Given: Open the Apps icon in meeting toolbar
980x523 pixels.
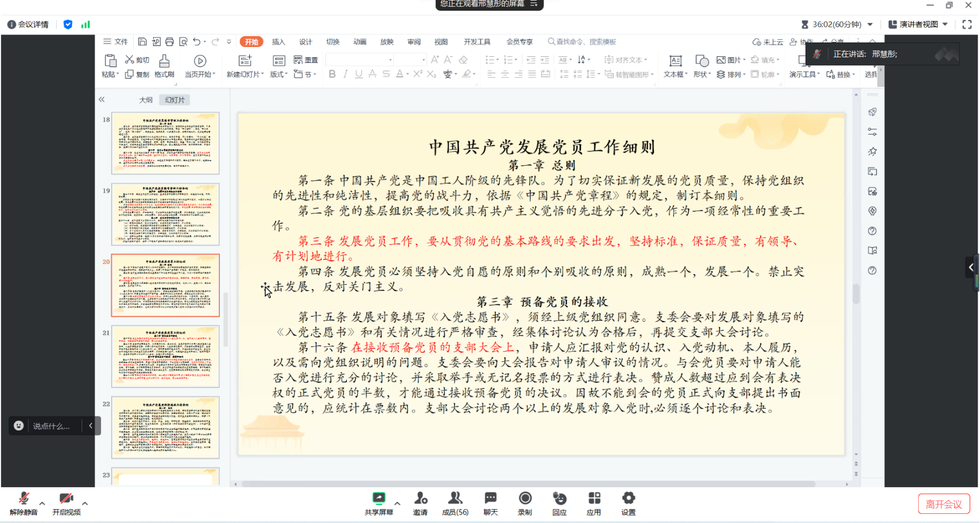Looking at the screenshot, I should pyautogui.click(x=593, y=499).
